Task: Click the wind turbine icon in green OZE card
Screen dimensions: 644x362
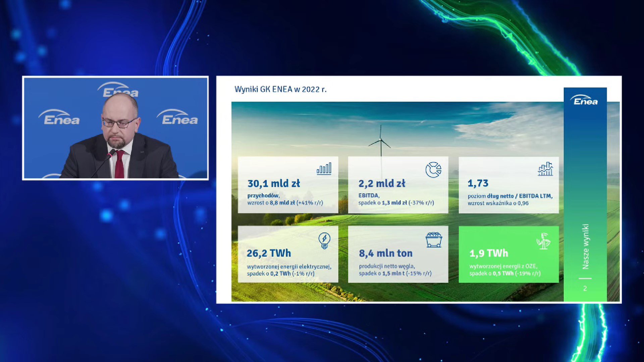Action: click(543, 241)
